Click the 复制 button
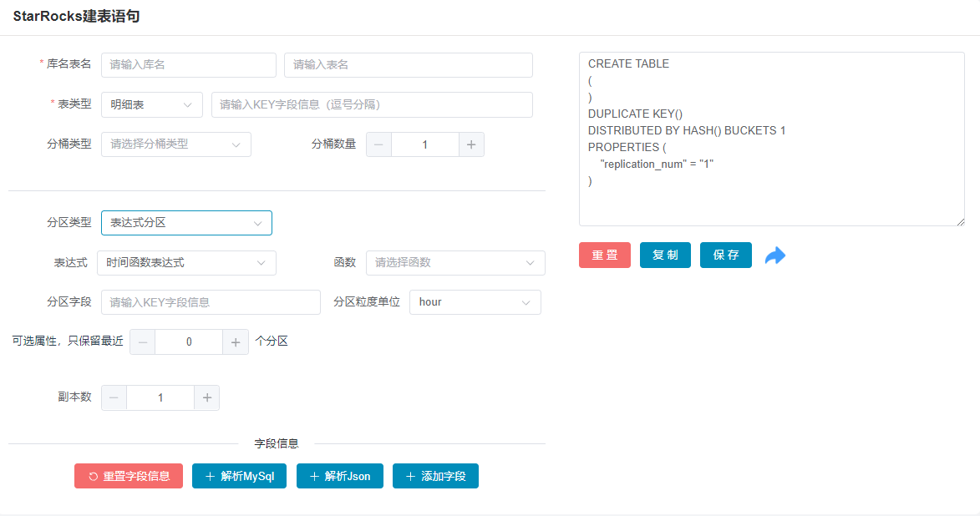Viewport: 980px width, 516px height. 665,255
